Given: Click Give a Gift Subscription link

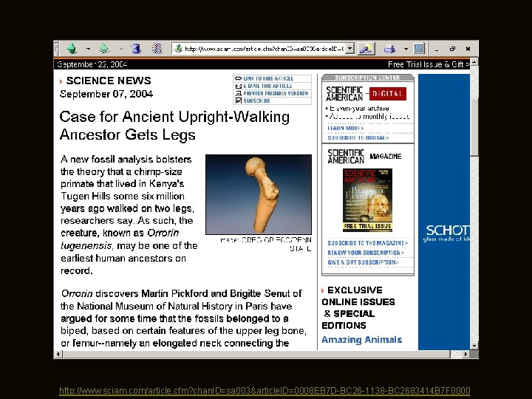Looking at the screenshot, I should tap(363, 262).
